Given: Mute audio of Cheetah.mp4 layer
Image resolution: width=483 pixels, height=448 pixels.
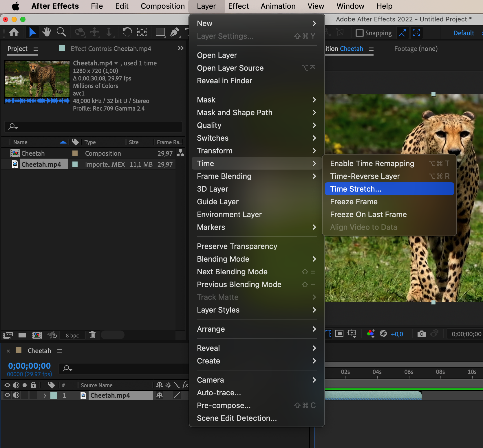Looking at the screenshot, I should (16, 395).
